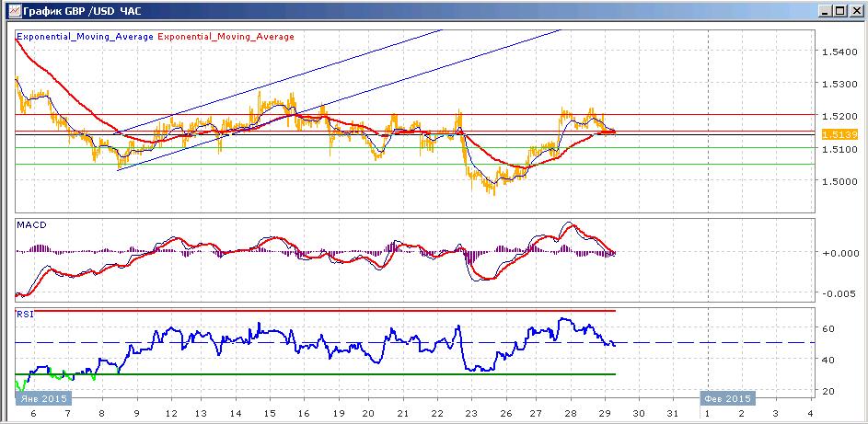Click the blue Exponential_Moving_Average legend label

tap(86, 37)
